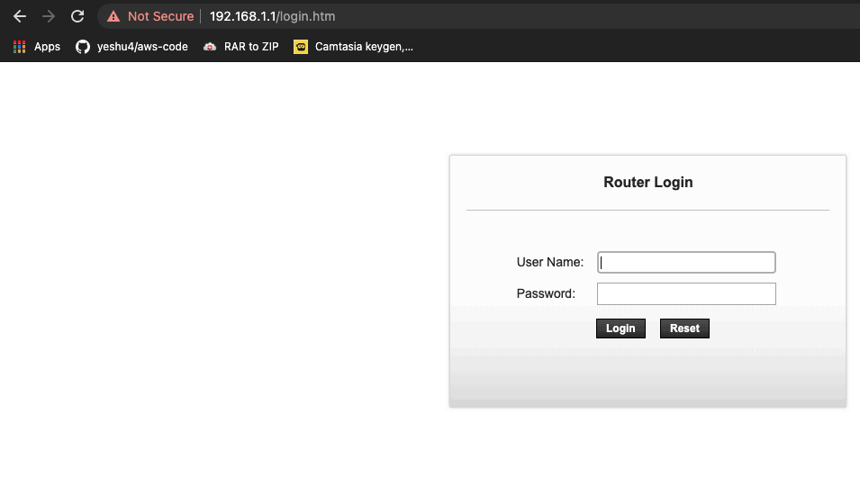
Task: Click the "Router Login" heading
Action: point(647,183)
